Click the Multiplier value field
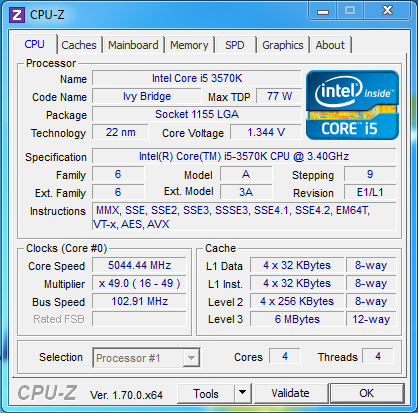The image size is (418, 413). [x=139, y=283]
